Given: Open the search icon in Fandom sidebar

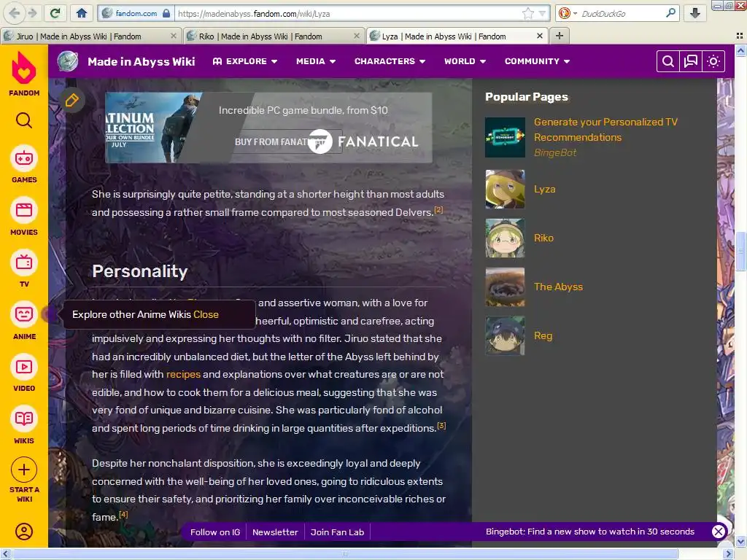Looking at the screenshot, I should pos(24,120).
